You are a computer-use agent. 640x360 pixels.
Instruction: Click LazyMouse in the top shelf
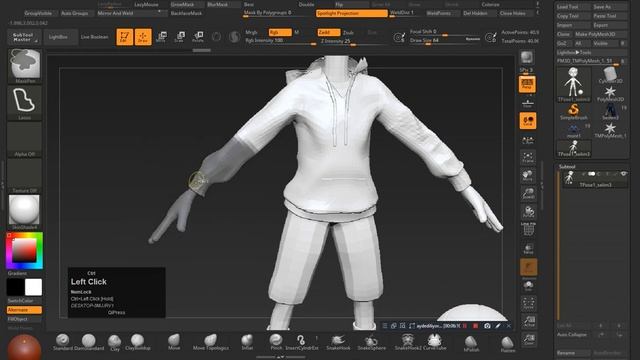click(x=146, y=4)
